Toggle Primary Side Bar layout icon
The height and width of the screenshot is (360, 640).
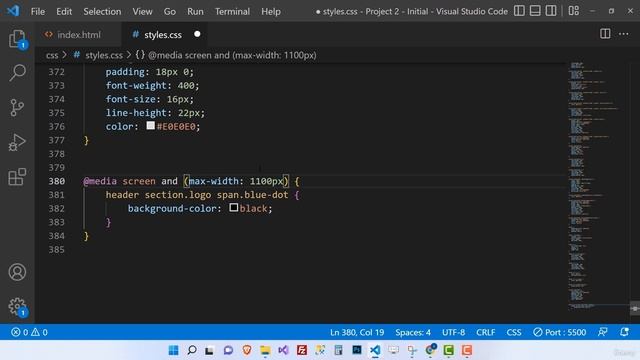point(519,11)
